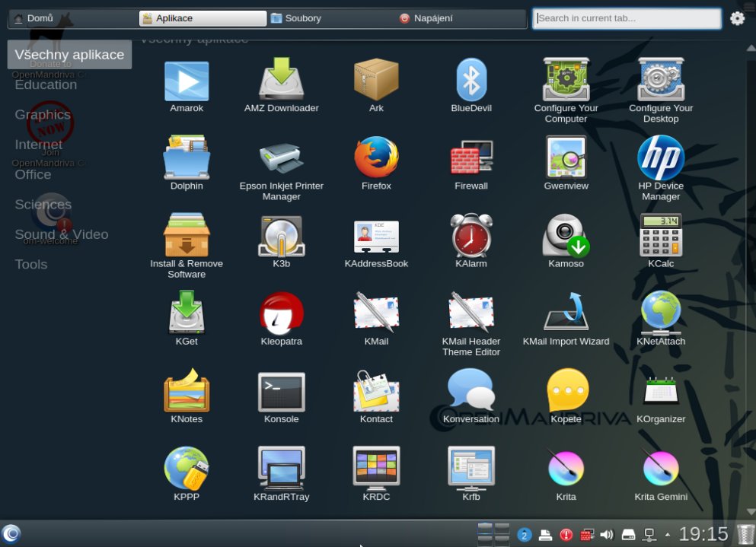The height and width of the screenshot is (547, 756).
Task: Launch KCalc calculator
Action: [660, 237]
